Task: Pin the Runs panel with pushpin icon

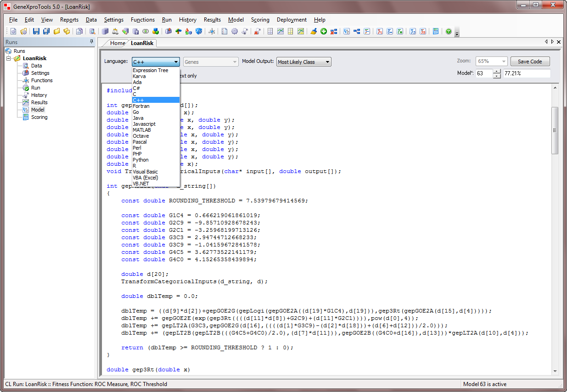Action: point(91,42)
